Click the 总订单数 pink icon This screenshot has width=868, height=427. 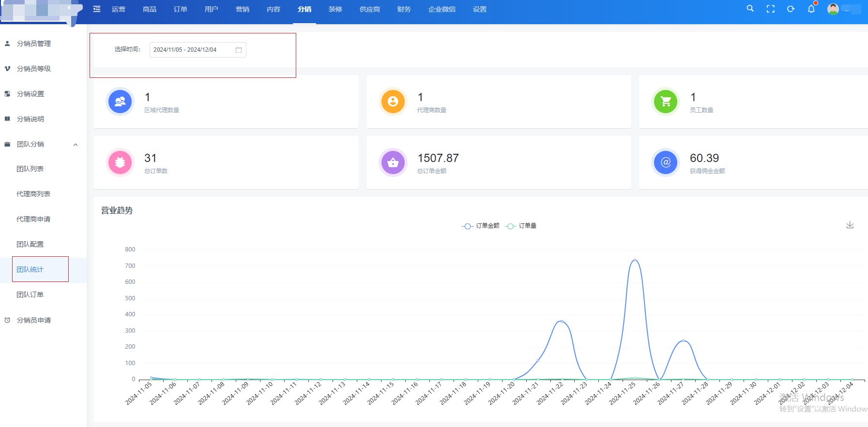pyautogui.click(x=120, y=162)
